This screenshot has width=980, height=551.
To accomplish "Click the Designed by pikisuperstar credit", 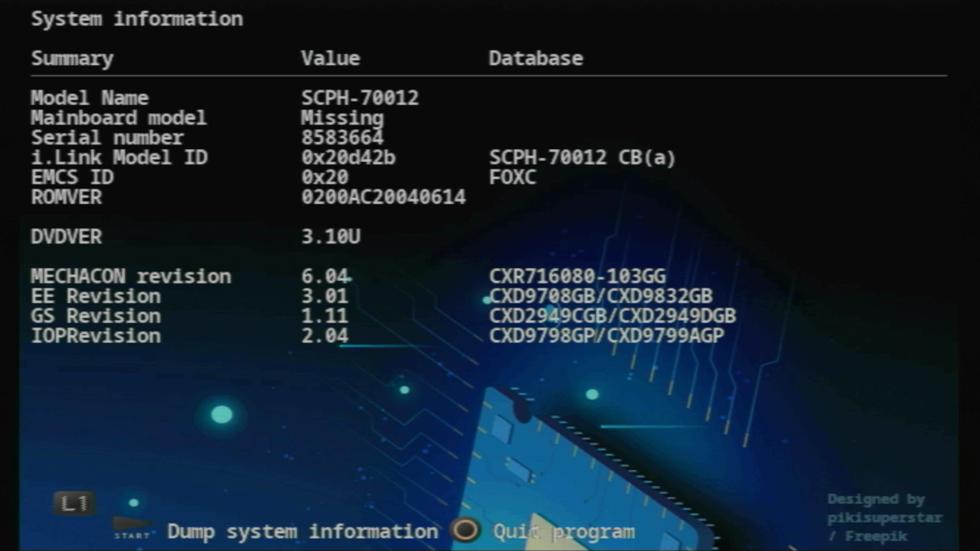I will click(884, 517).
